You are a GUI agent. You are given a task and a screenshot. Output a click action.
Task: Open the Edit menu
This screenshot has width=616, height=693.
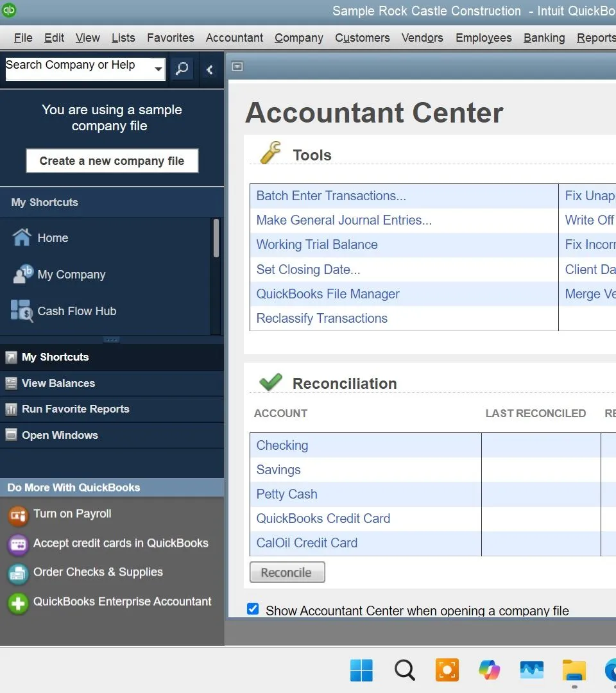tap(54, 38)
